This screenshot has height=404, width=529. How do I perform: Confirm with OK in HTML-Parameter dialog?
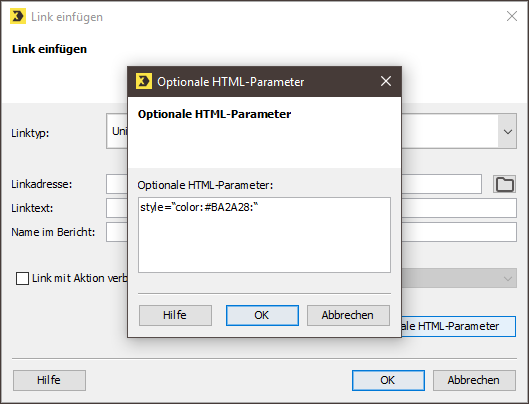point(262,315)
